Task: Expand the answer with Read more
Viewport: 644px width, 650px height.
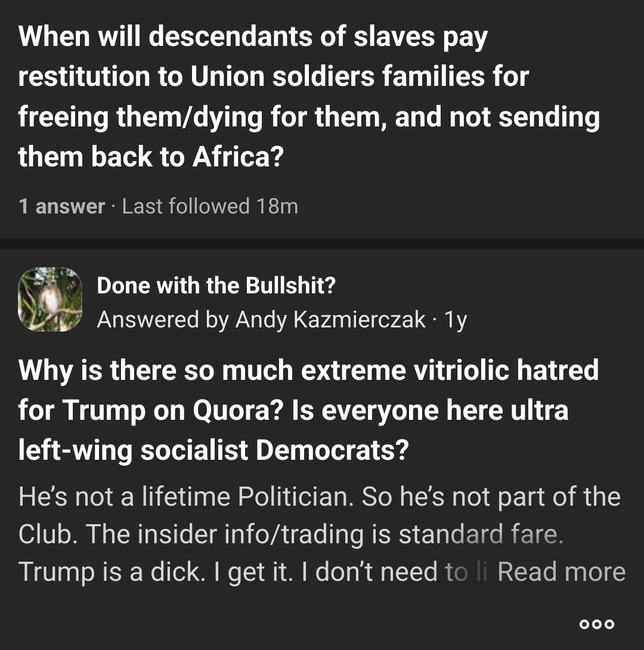Action: pos(561,572)
